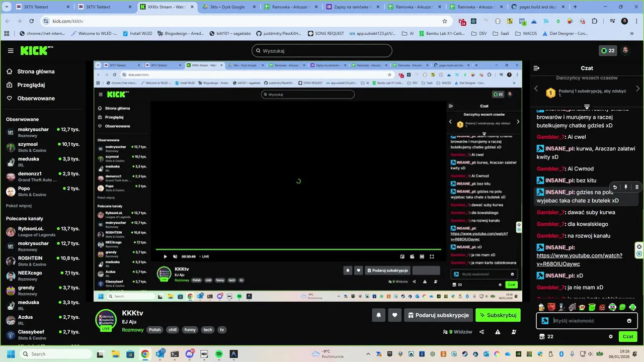Focus the Wyszukaj search field
This screenshot has width=644, height=362.
(x=321, y=51)
